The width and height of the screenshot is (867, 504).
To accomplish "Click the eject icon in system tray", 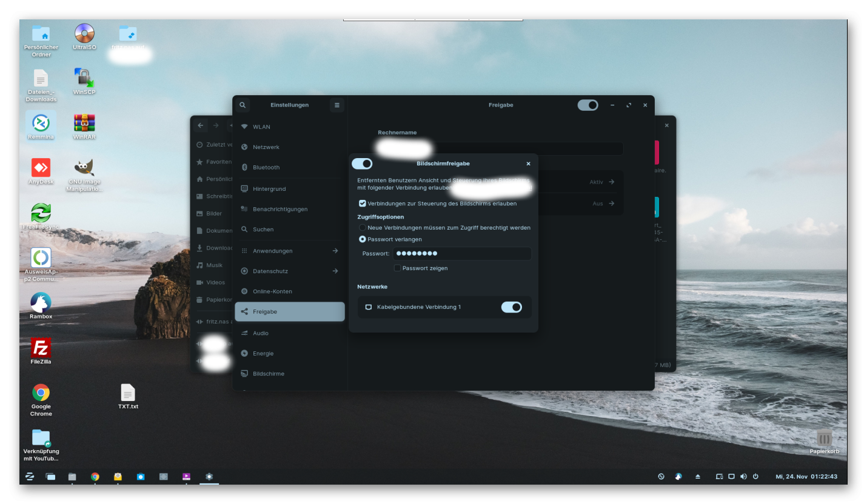I will [x=698, y=477].
